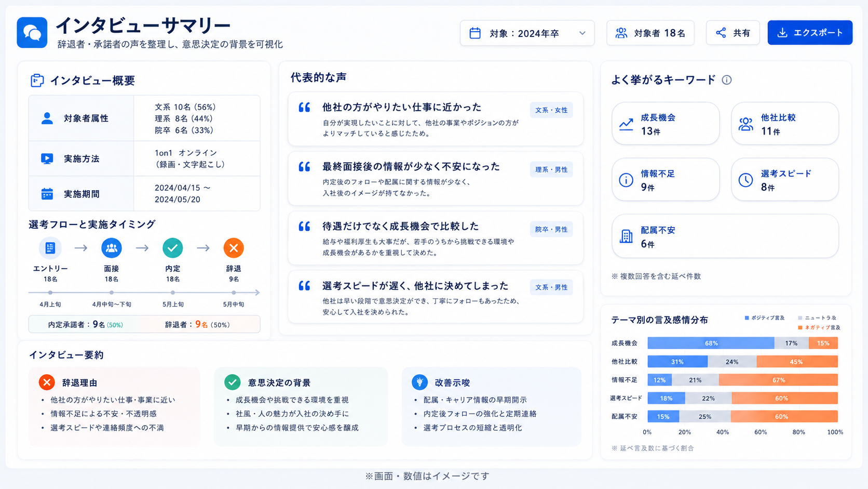
Task: Select the 成長機会 13件 keyword card
Action: (666, 124)
